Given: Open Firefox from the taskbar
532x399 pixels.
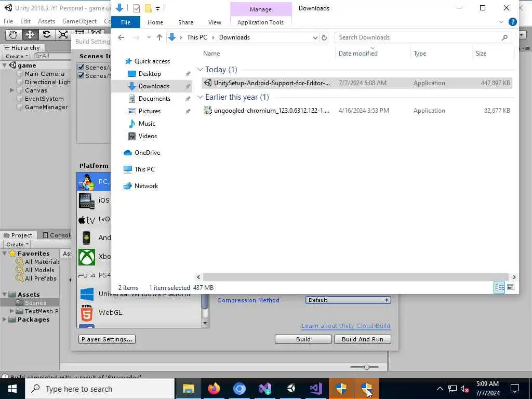Looking at the screenshot, I should (214, 389).
